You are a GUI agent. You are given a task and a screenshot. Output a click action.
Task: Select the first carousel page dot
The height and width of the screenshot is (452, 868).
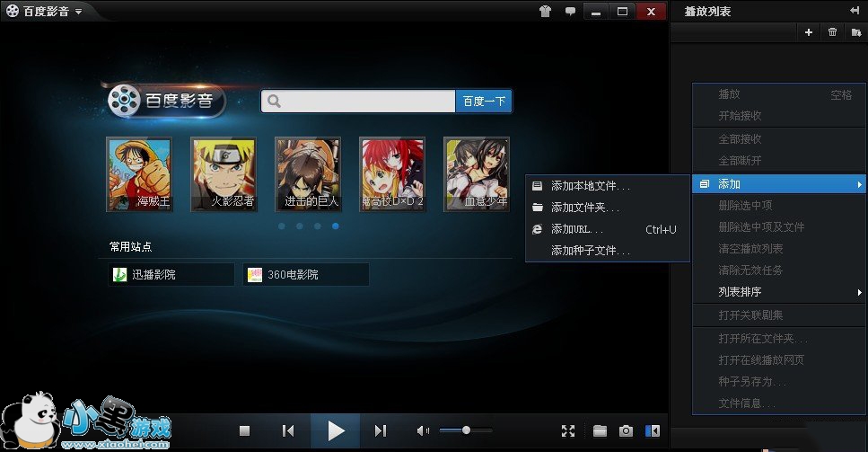click(x=282, y=226)
